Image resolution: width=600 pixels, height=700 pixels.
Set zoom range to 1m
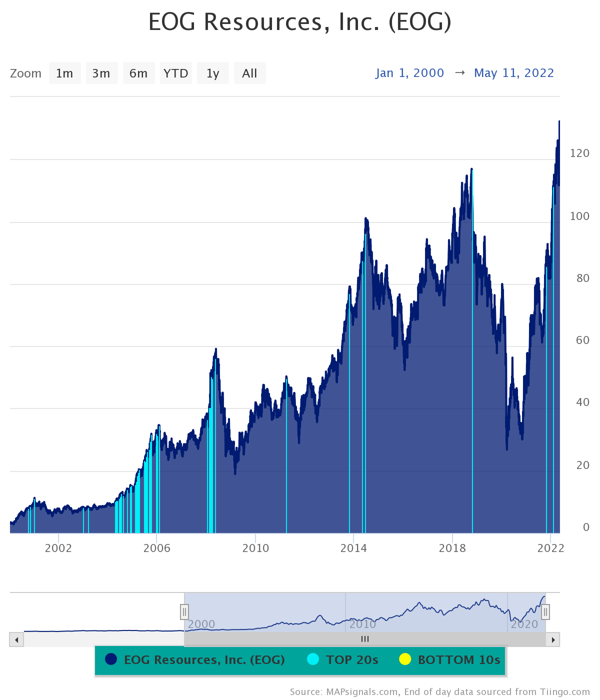(64, 73)
